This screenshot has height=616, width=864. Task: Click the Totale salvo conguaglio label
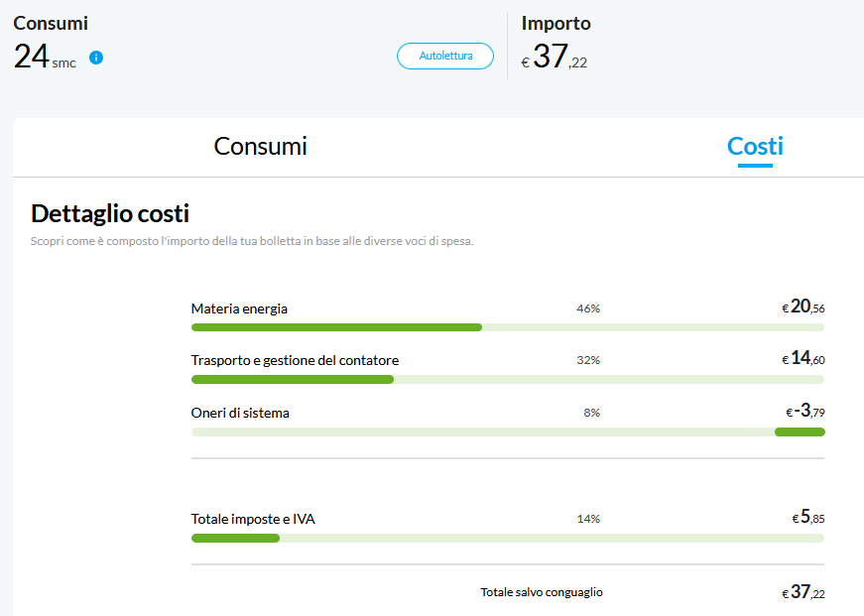542,592
